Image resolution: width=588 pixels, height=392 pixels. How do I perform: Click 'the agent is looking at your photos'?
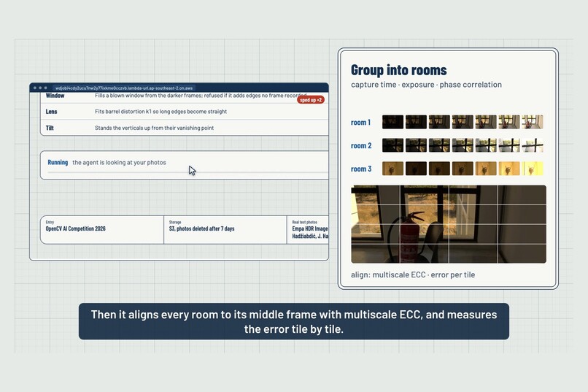(119, 163)
